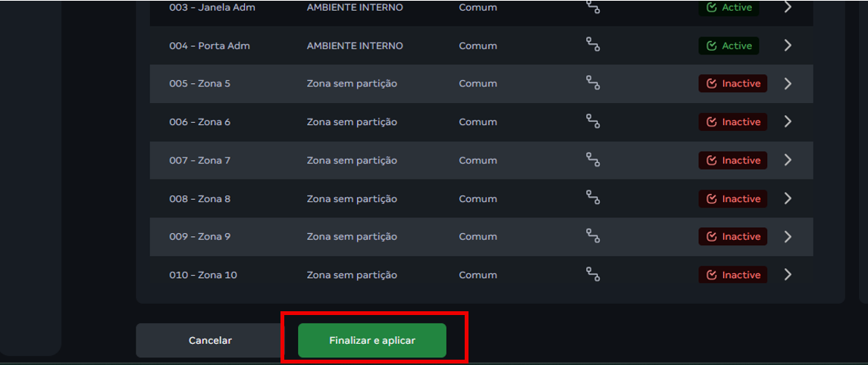
Task: Click the wiring icon for Zona 6
Action: tap(593, 121)
